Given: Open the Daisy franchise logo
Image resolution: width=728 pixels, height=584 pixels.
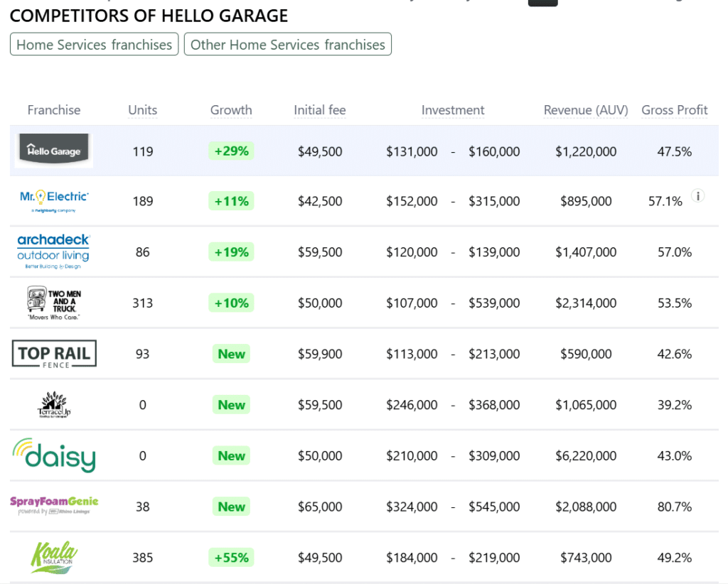Looking at the screenshot, I should click(54, 455).
